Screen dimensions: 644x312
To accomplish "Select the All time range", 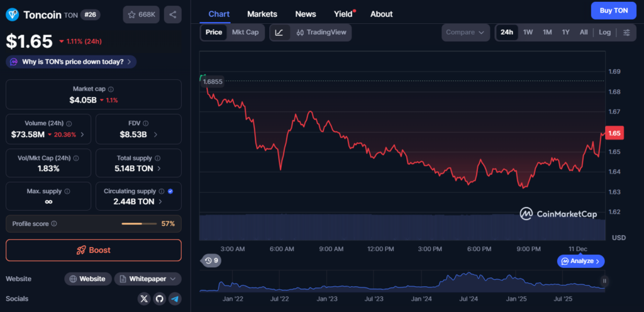I will (x=584, y=33).
